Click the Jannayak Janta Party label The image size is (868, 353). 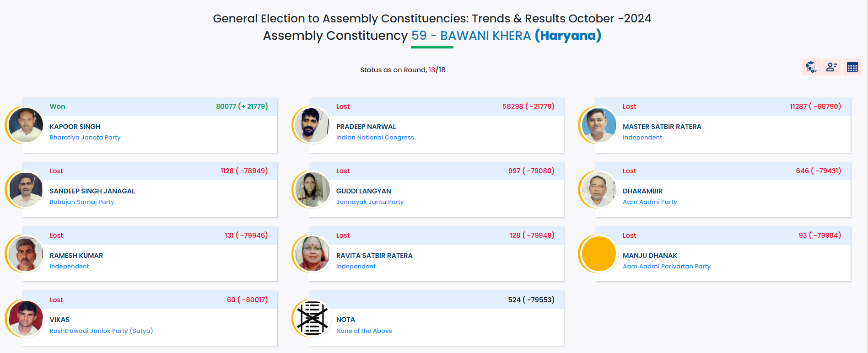pos(370,202)
